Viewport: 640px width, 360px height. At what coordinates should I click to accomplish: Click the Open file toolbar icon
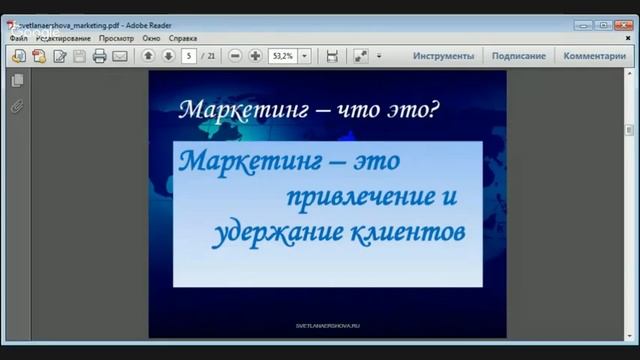pyautogui.click(x=19, y=56)
